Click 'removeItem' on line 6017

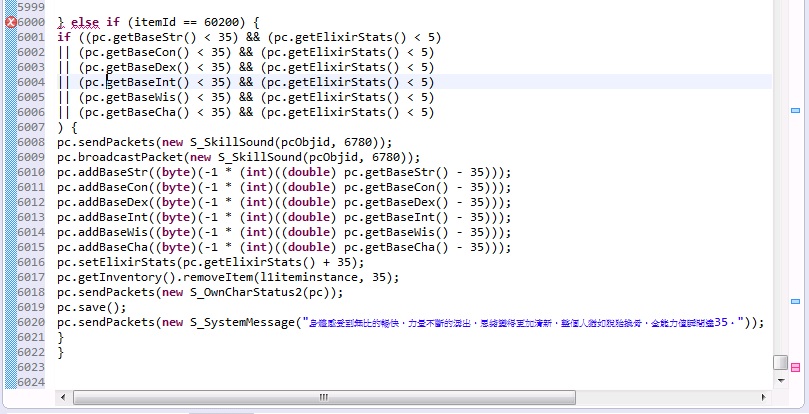pos(218,277)
